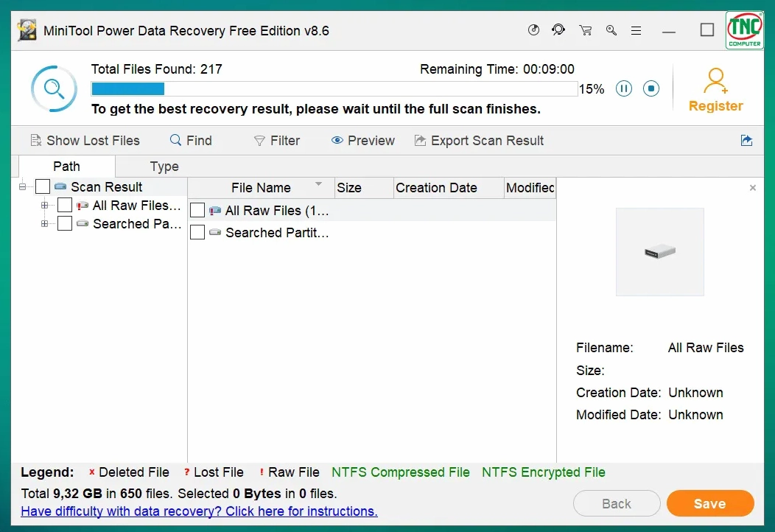Click the shopping cart icon

(586, 30)
